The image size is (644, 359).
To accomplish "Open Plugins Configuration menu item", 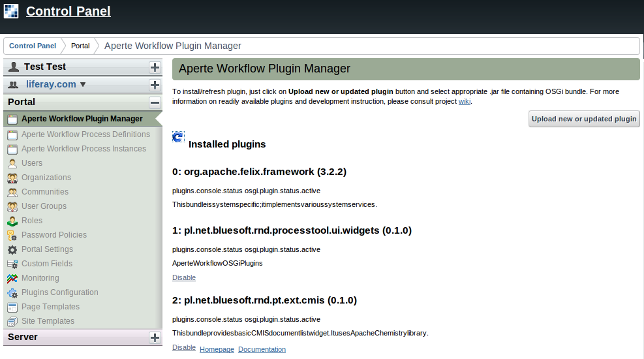I will point(60,292).
